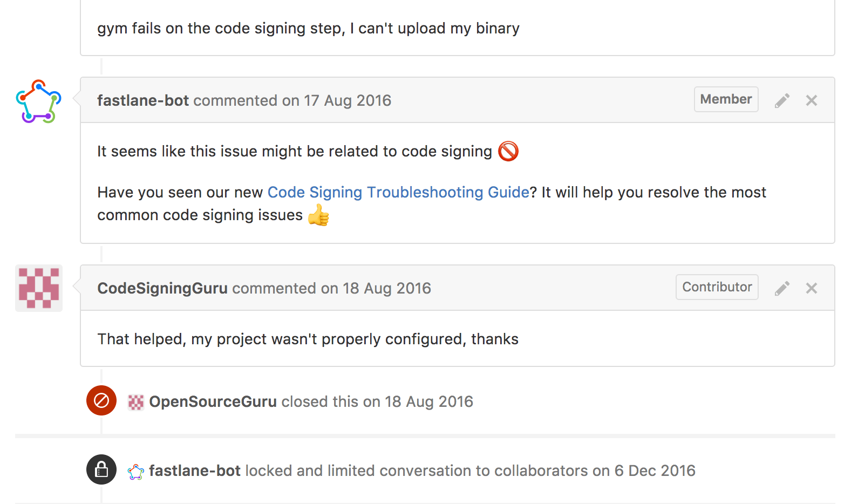This screenshot has height=504, width=858.
Task: Click the 18 Aug 2016 comment timestamp
Action: [x=387, y=288]
